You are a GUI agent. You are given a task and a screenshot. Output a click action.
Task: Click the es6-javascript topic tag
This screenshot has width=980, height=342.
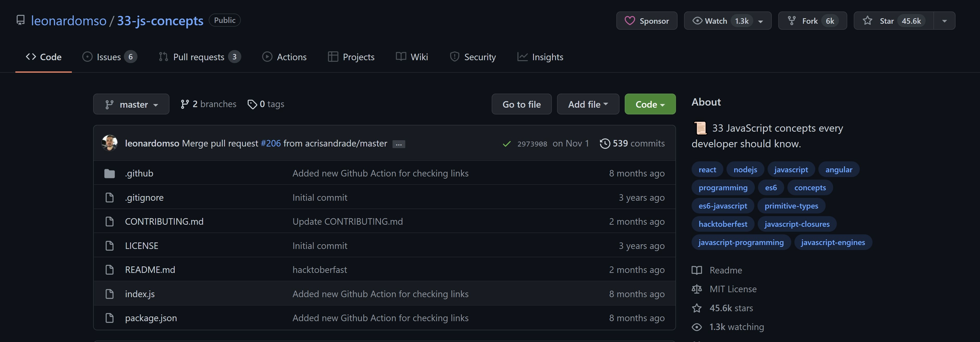point(723,206)
